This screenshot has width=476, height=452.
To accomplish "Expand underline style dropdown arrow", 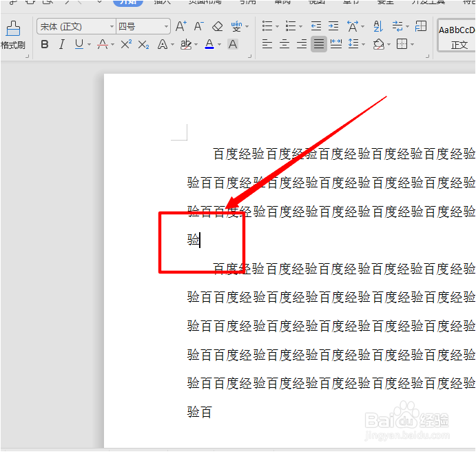I will click(90, 45).
